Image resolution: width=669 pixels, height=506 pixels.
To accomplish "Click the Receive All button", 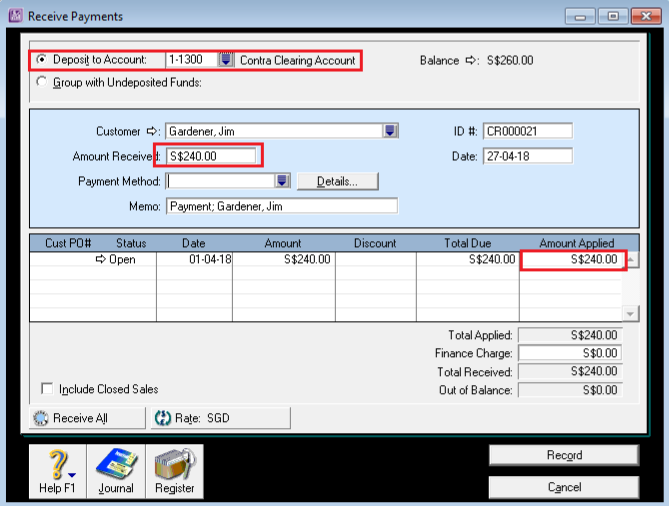I will pos(87,418).
